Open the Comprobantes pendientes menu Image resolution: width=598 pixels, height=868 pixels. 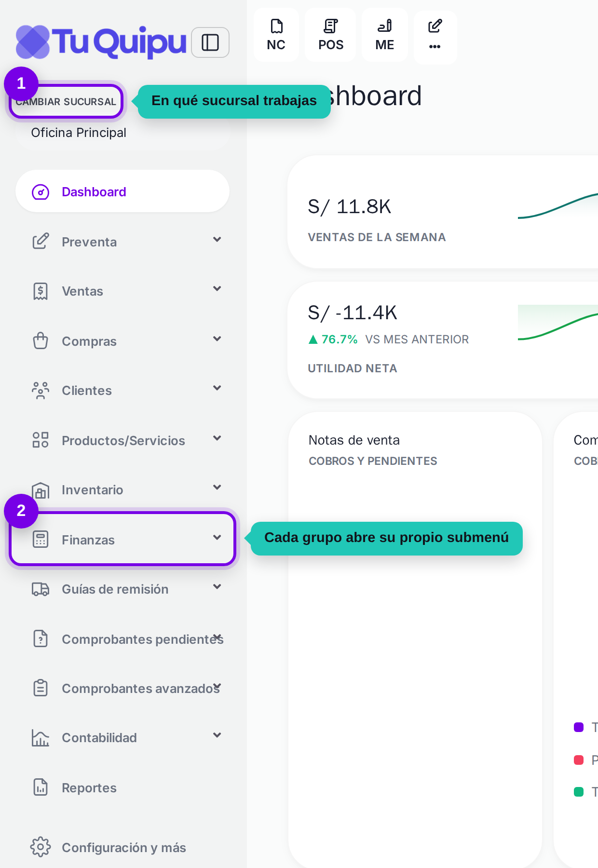click(122, 639)
